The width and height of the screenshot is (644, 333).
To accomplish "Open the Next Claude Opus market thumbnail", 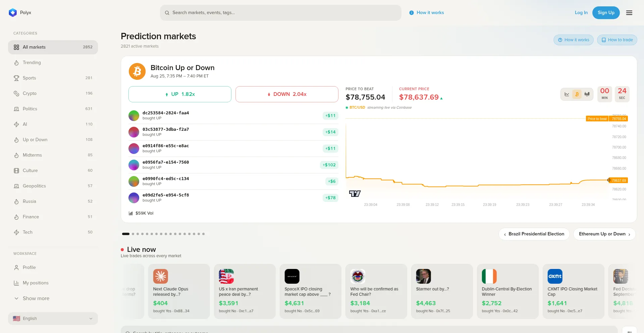I will pos(161,276).
